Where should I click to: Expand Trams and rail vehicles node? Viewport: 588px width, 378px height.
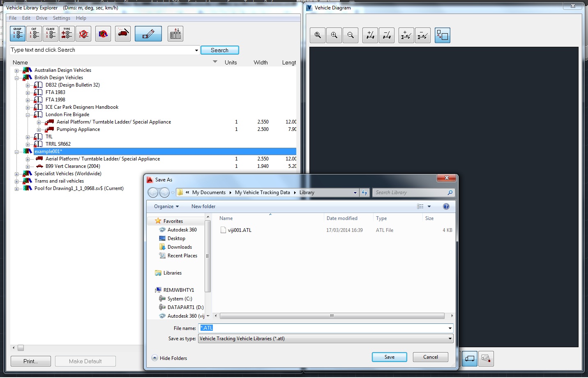click(17, 181)
